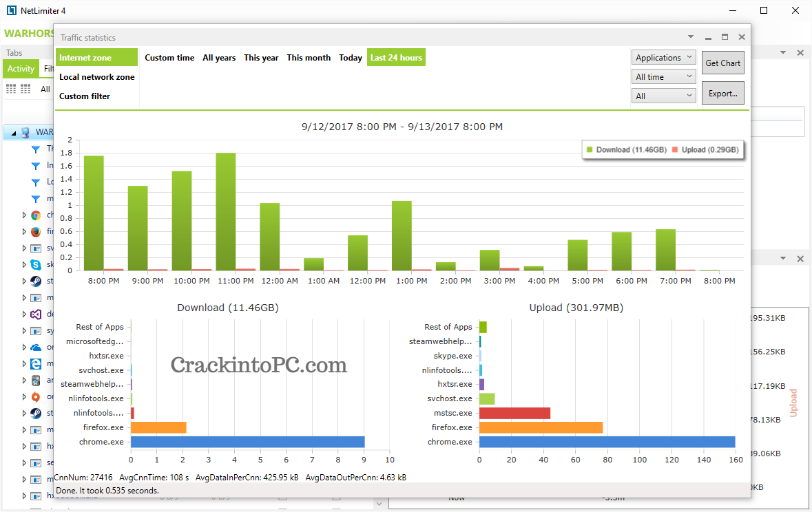Image resolution: width=812 pixels, height=512 pixels.
Task: Open the Traffic statistics title bar dropdown arrow
Action: (690, 36)
